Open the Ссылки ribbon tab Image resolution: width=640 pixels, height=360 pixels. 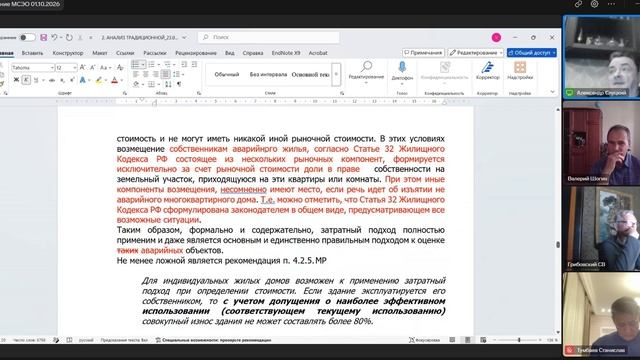click(125, 53)
